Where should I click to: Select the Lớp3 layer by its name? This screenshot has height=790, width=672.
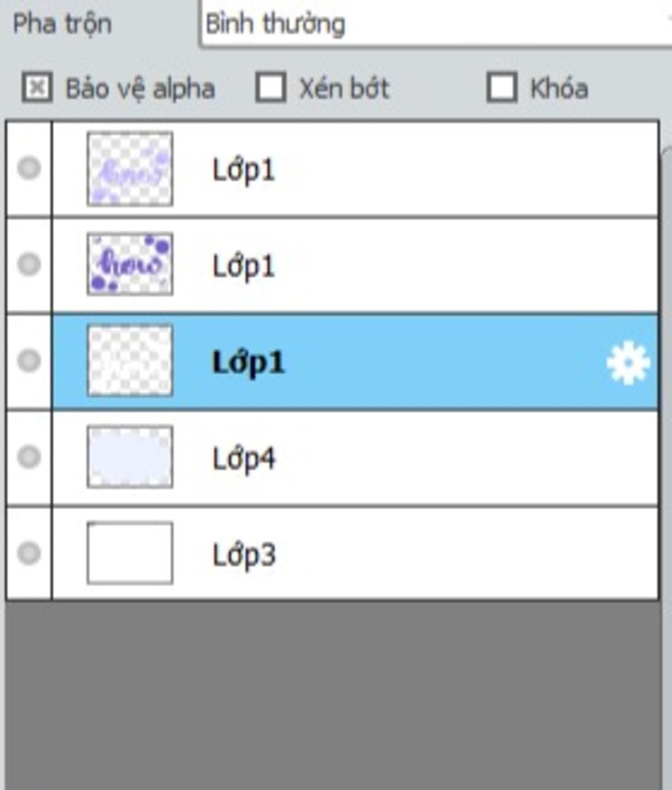[x=244, y=554]
